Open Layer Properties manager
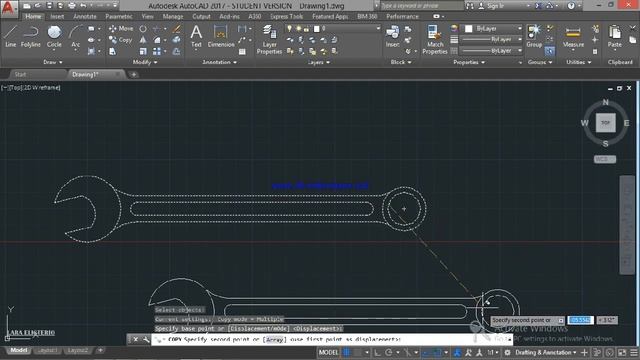Screen dimensions: 640x360 (269, 40)
